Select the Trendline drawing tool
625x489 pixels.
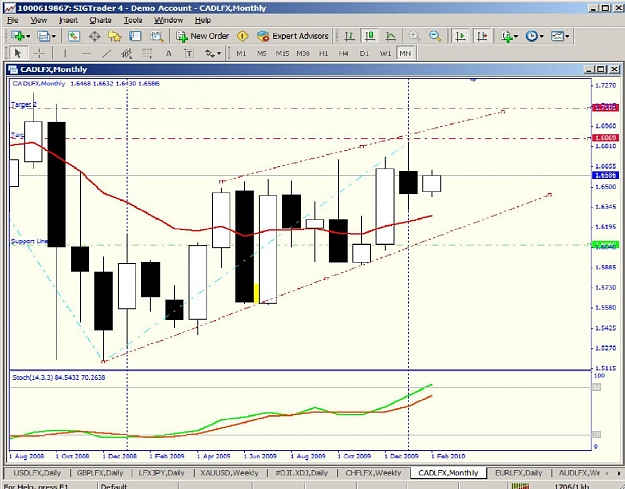click(x=106, y=53)
